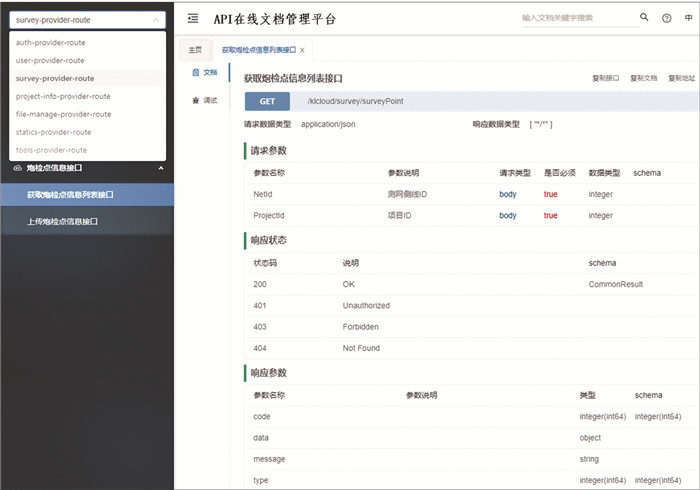Click the sidebar collapse menu icon
The image size is (700, 490).
tap(192, 19)
